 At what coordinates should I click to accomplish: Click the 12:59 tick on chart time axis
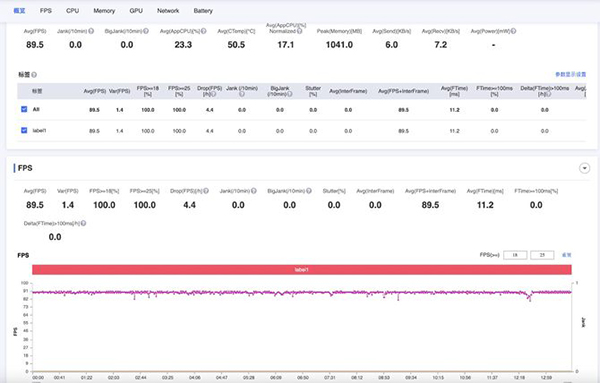coord(546,378)
